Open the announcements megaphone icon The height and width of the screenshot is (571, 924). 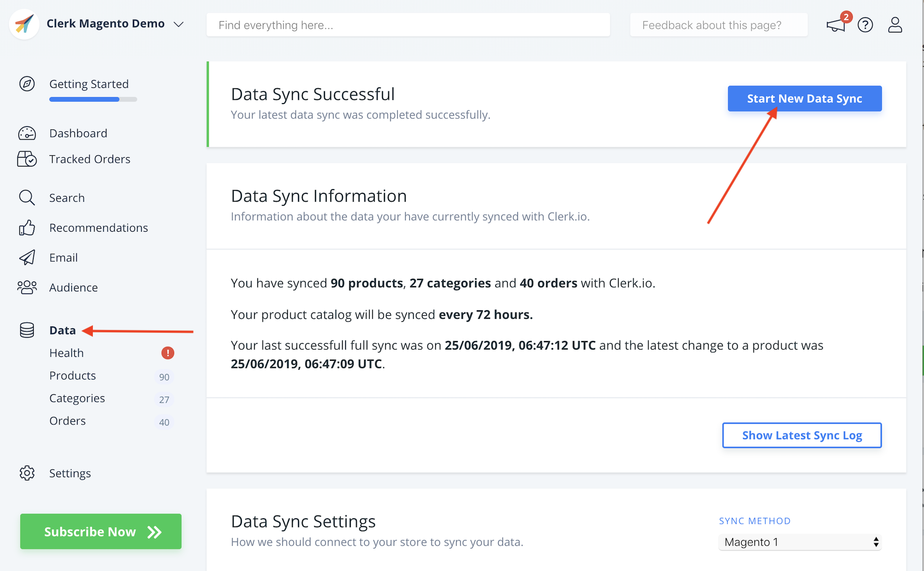point(836,25)
